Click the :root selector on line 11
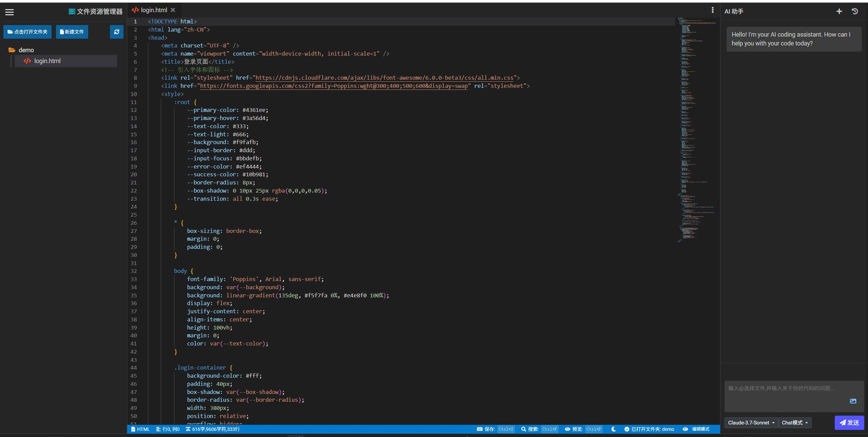The height and width of the screenshot is (437, 868). coord(182,102)
